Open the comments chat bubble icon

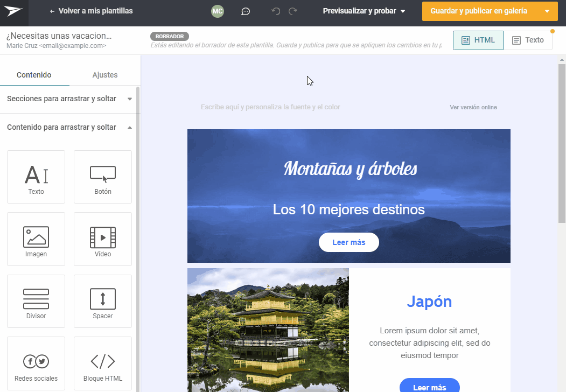pos(246,11)
